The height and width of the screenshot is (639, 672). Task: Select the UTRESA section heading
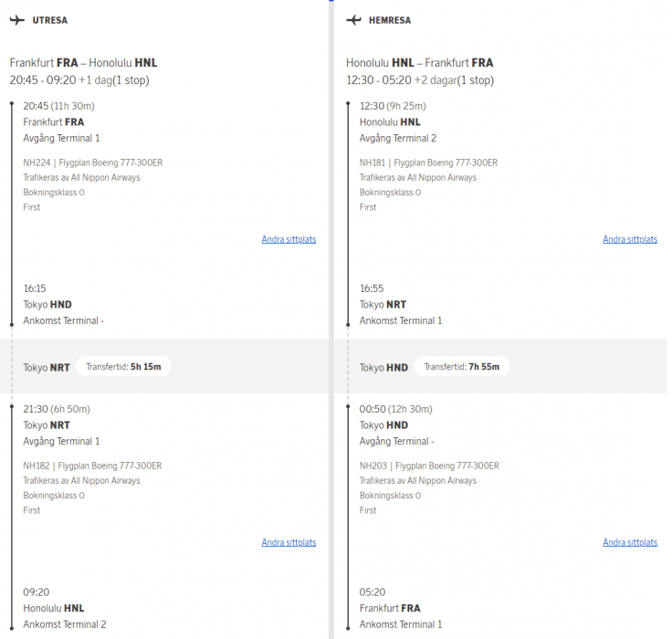[49, 20]
